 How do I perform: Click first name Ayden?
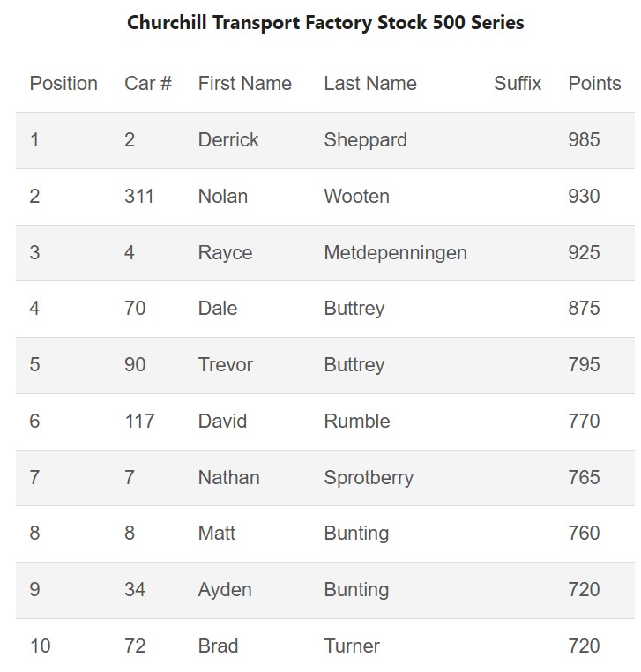pos(225,590)
